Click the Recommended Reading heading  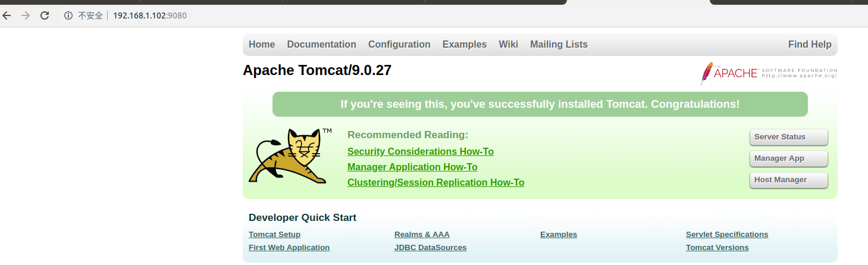point(408,135)
